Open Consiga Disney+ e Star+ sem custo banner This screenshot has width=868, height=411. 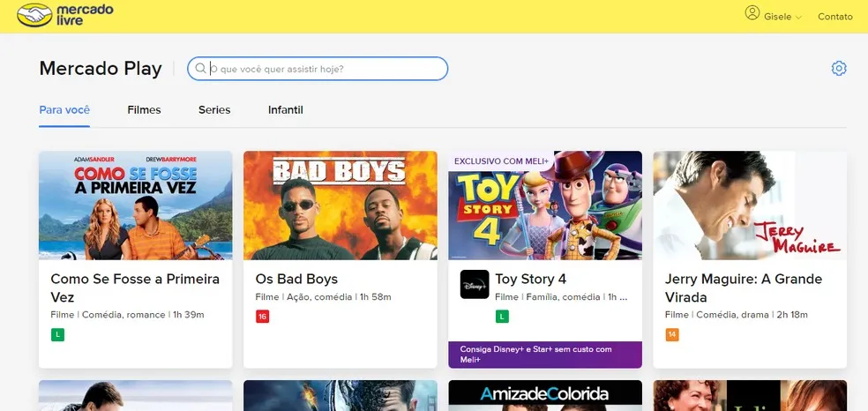click(545, 355)
